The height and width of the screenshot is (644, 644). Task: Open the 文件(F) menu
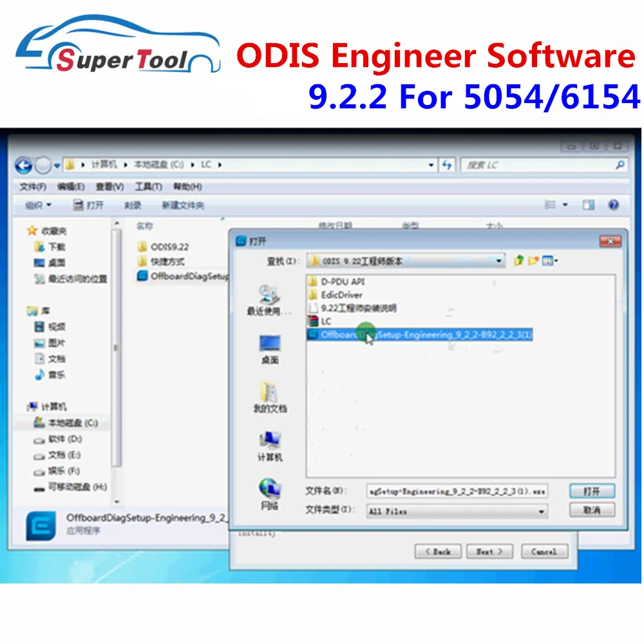32,187
